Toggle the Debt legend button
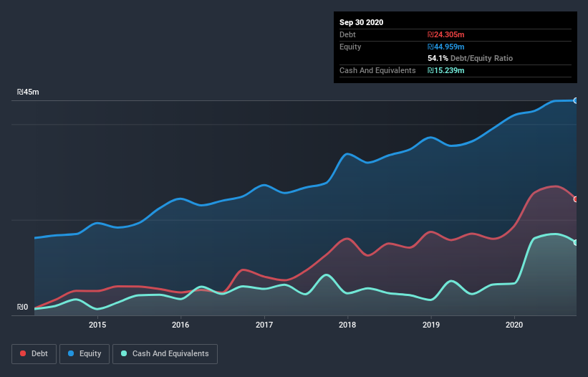588x377 pixels. coord(34,354)
